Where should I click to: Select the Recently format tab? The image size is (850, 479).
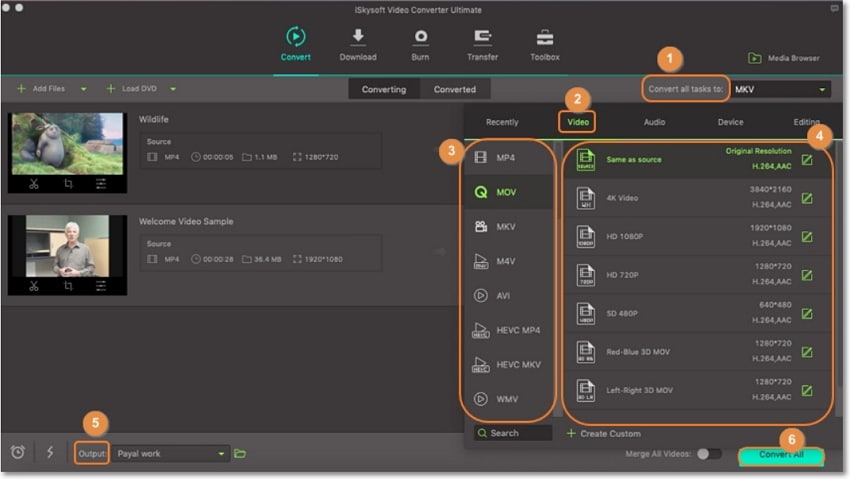502,122
